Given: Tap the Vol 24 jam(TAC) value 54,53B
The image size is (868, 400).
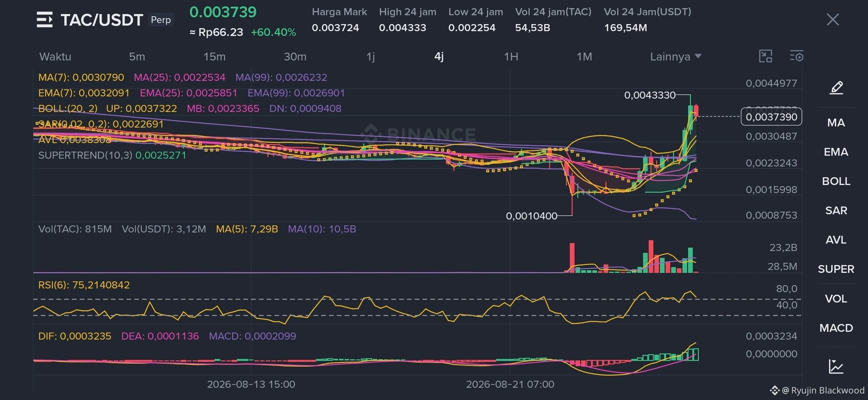Looking at the screenshot, I should point(533,28).
